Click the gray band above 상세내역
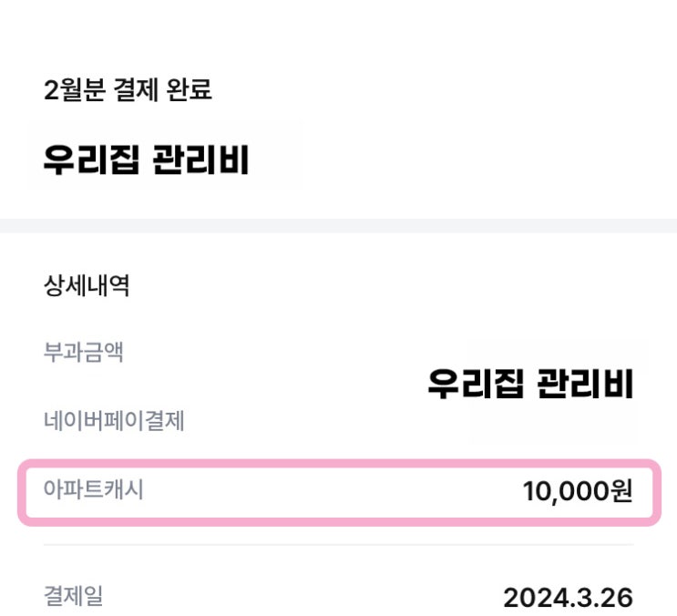677x616 pixels. pos(338,225)
